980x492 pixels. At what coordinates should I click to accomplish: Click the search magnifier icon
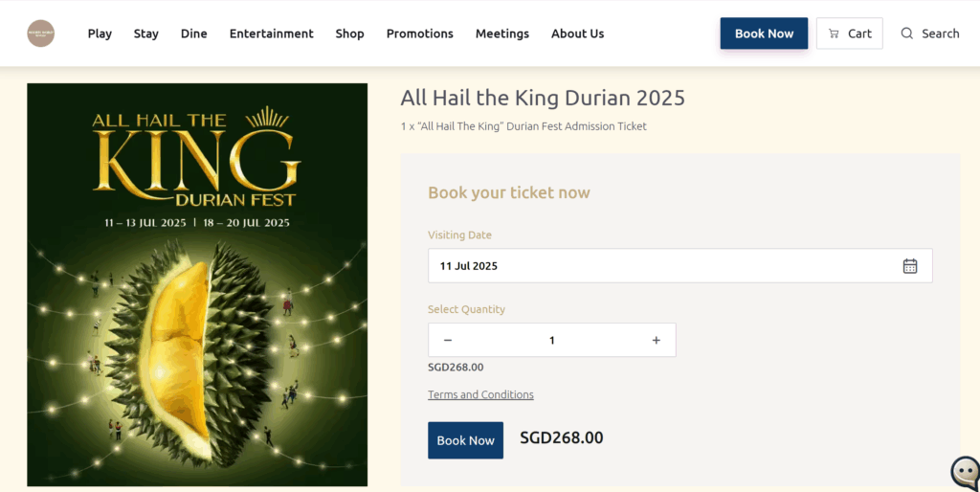[x=907, y=34]
